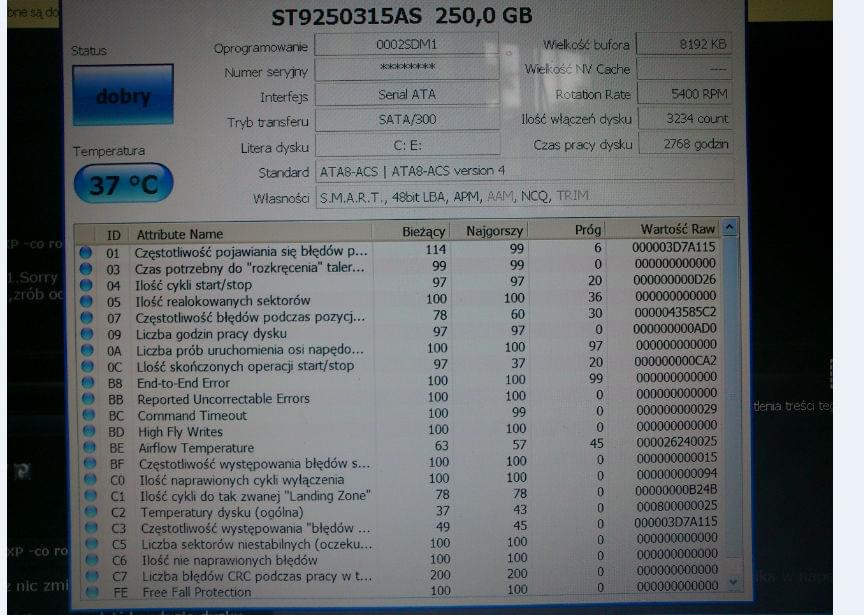This screenshot has height=615, width=864.
Task: Click the ID column header
Action: click(x=113, y=235)
